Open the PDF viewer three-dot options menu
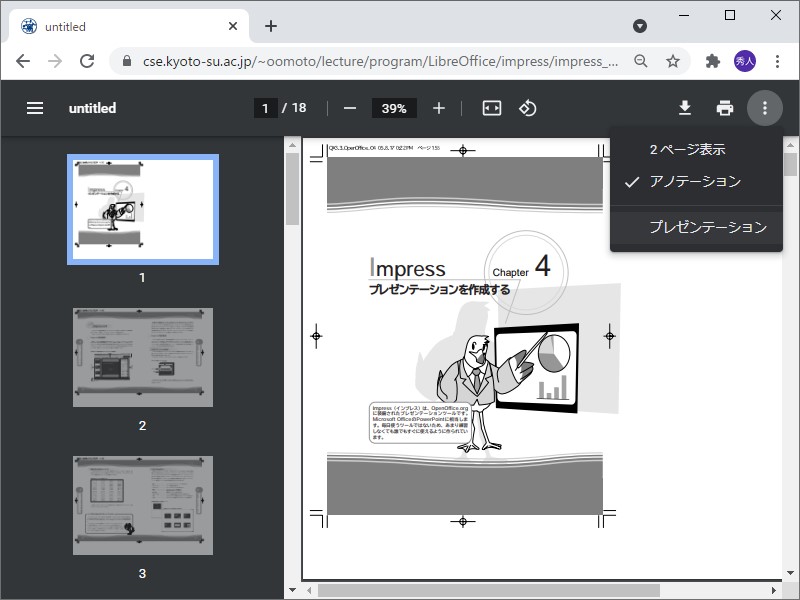800x600 pixels. pos(765,107)
